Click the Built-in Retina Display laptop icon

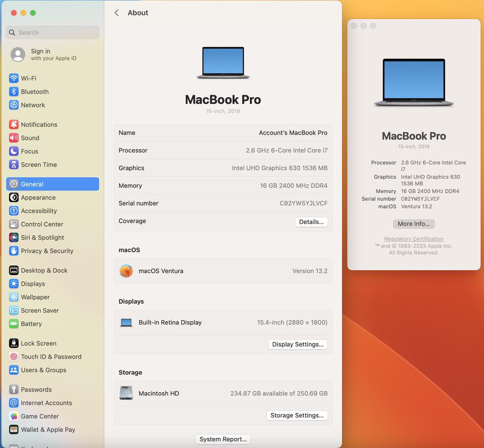coord(126,323)
